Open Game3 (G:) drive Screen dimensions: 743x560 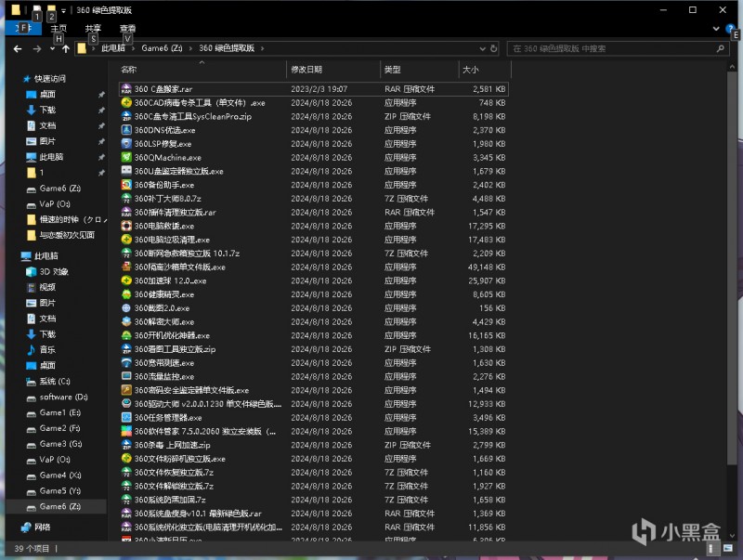click(60, 444)
